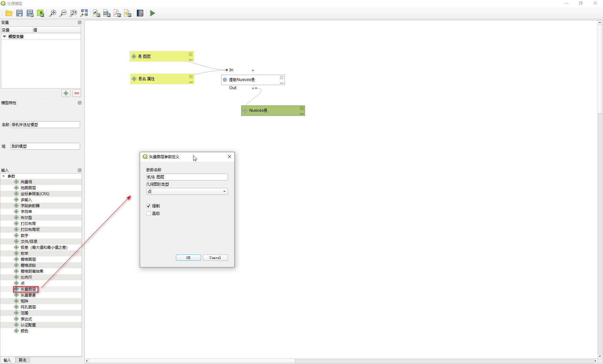Switch to the 算法 tab
Viewport: 603px width, 364px height.
pos(22,360)
